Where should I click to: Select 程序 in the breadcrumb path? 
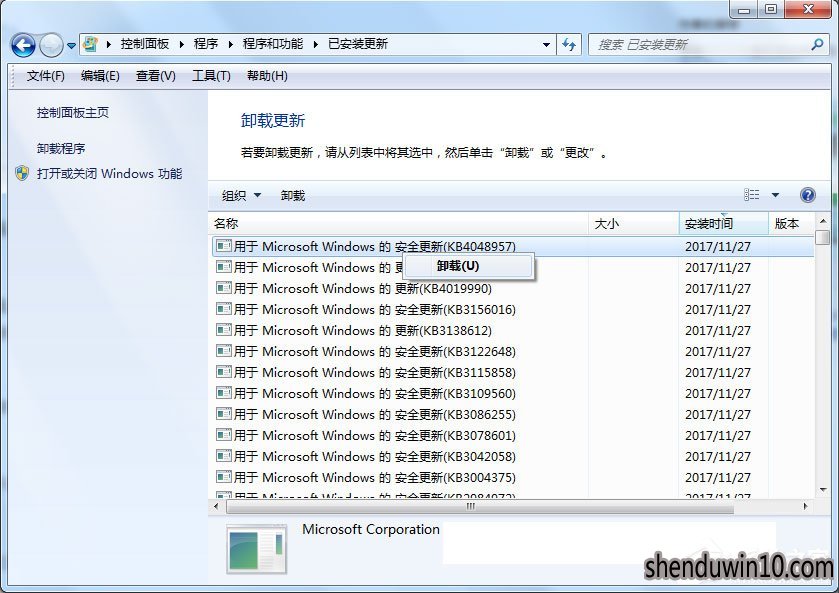point(205,44)
